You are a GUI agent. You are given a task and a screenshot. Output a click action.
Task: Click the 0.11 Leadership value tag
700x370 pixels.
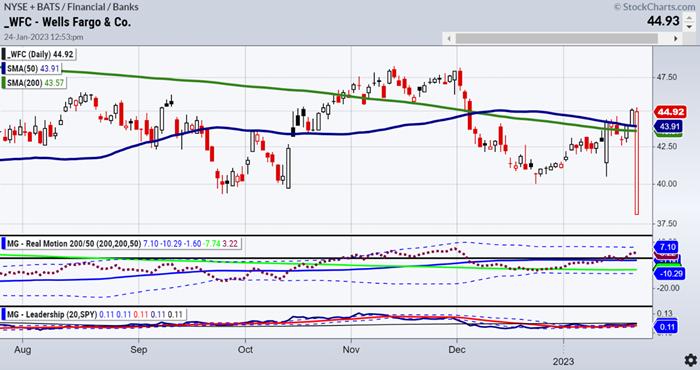[666, 327]
